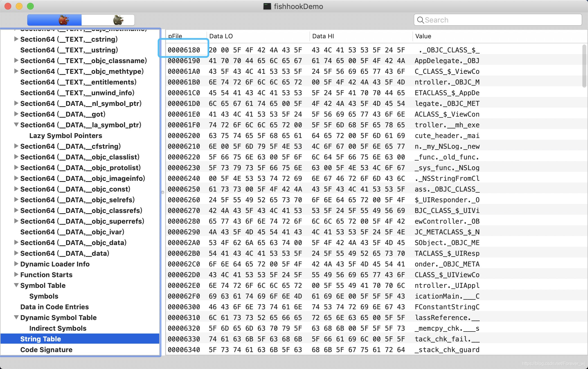Collapse Section64 (__DATA,__la_symbol_ptr) node
This screenshot has height=369, width=588.
click(x=16, y=125)
